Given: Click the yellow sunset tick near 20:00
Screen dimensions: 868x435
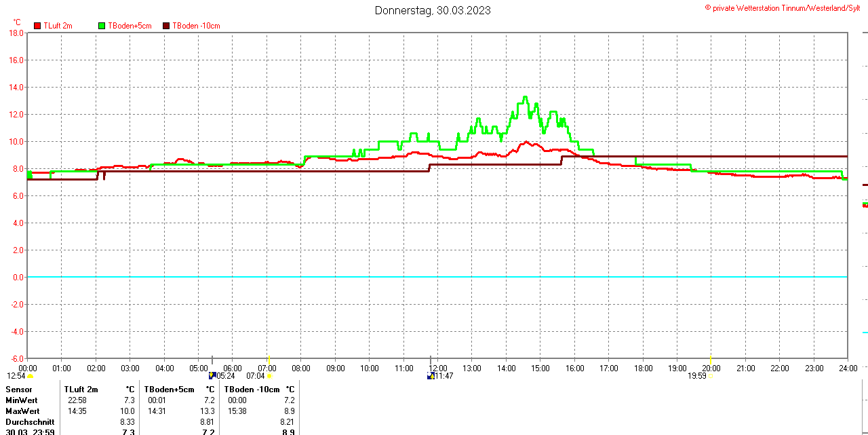Looking at the screenshot, I should pos(711,359).
